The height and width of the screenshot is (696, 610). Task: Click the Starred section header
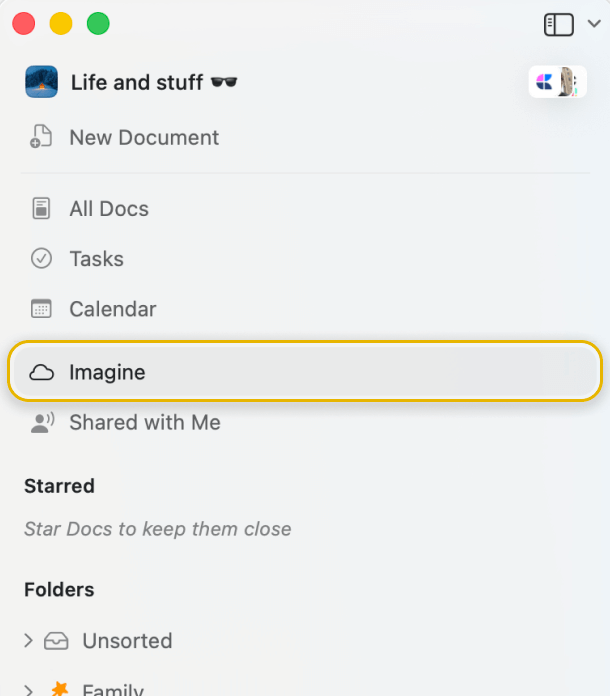59,486
